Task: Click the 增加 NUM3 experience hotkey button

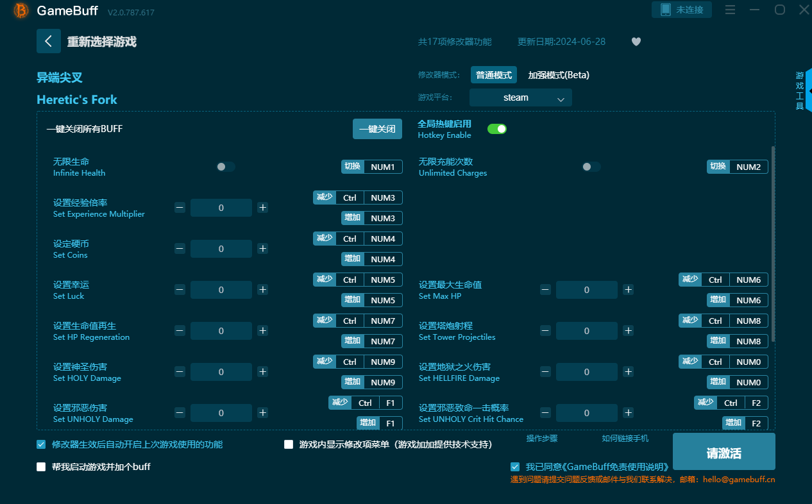Action: (372, 218)
